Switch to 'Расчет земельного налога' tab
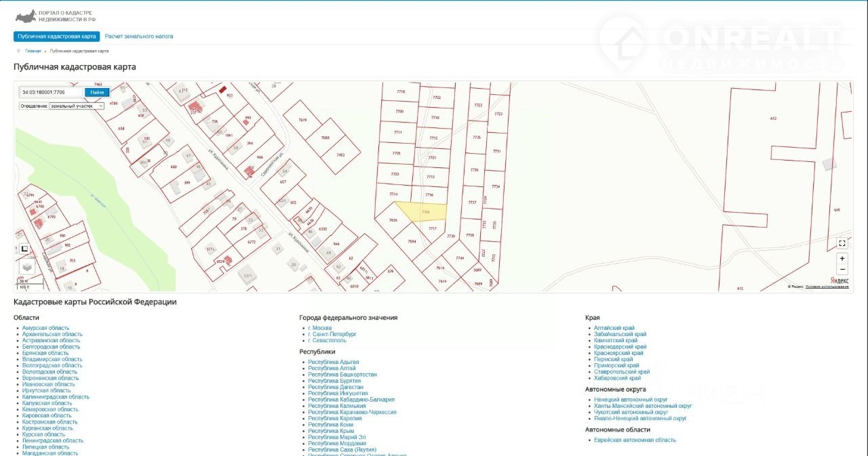The image size is (868, 456). [138, 37]
